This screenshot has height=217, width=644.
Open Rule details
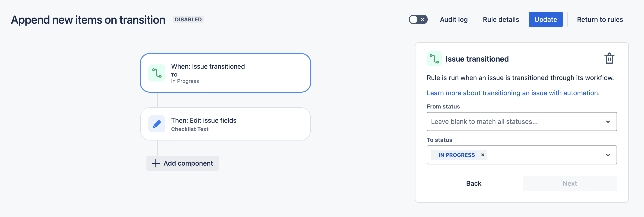coord(501,19)
